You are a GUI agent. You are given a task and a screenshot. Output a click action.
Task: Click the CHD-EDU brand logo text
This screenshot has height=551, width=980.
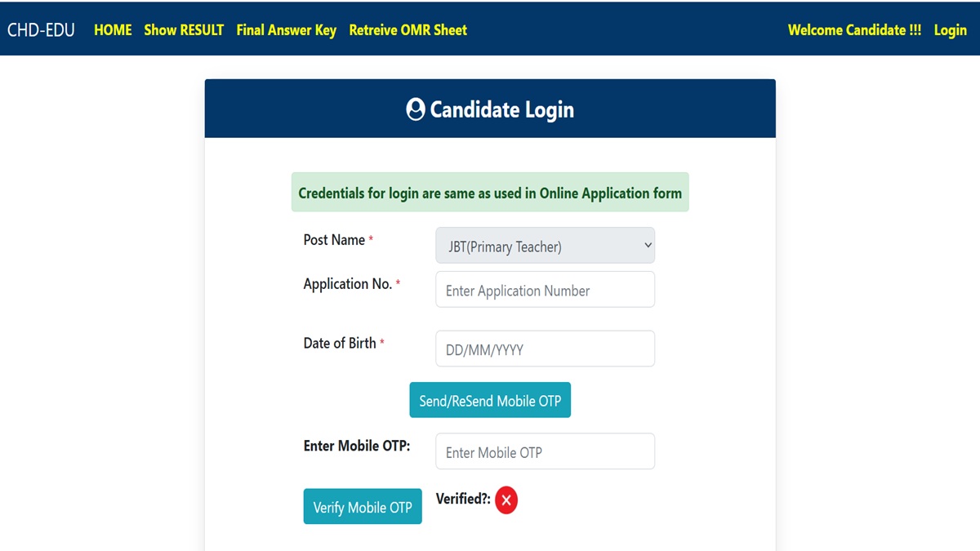[x=41, y=30]
